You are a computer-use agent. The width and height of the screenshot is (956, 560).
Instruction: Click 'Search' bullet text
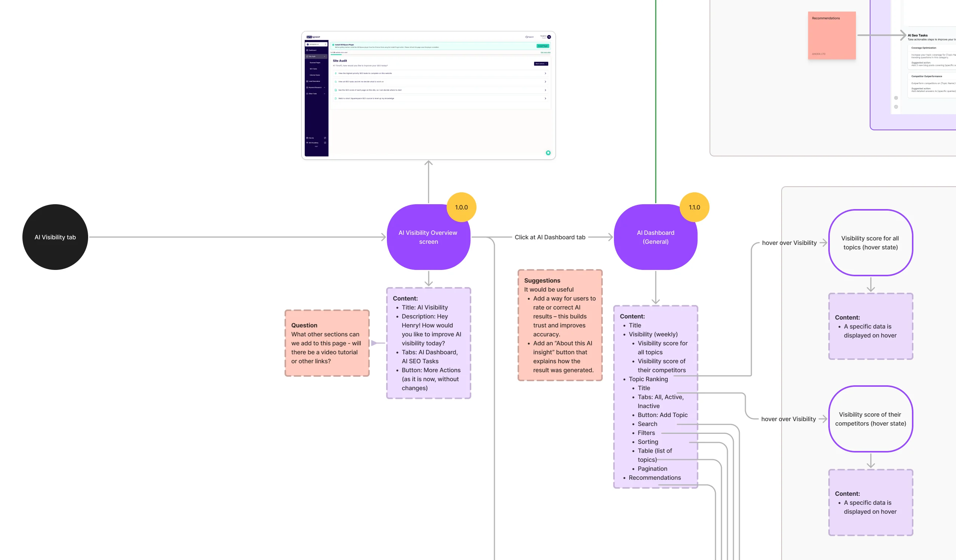tap(647, 424)
